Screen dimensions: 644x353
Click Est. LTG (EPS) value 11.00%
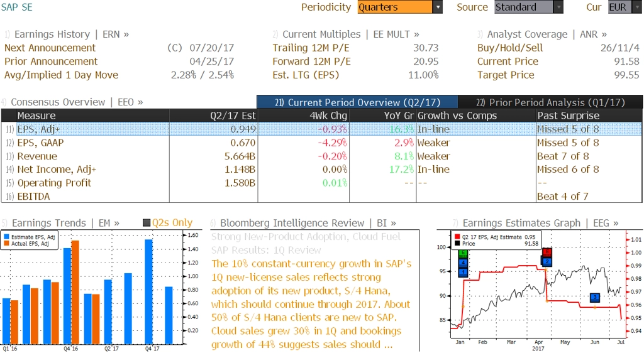pos(423,75)
